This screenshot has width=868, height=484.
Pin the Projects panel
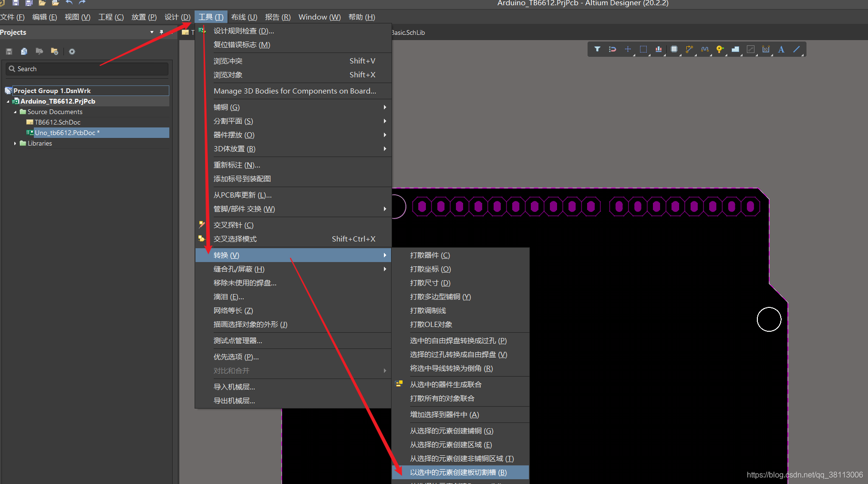161,32
